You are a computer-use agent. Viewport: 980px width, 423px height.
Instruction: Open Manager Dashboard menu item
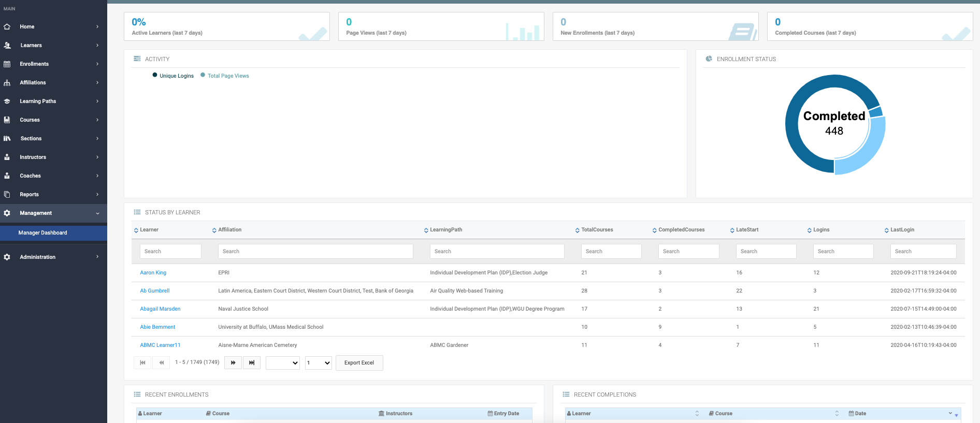pyautogui.click(x=43, y=233)
